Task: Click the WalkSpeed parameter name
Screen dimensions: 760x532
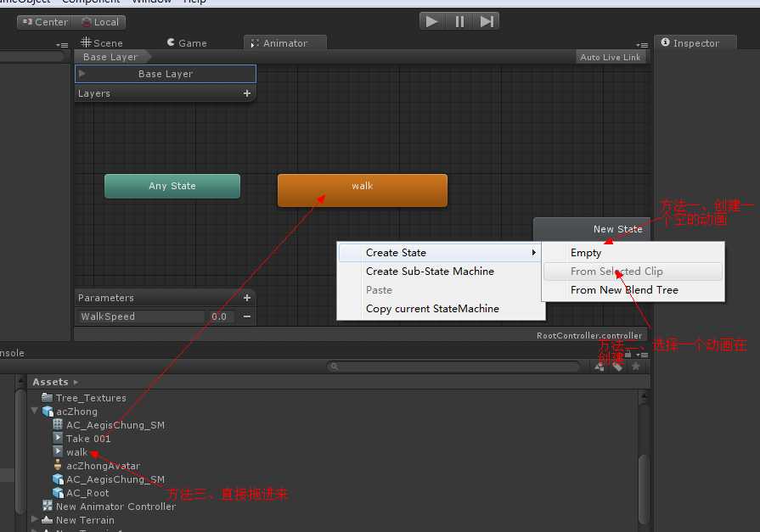Action: [108, 316]
